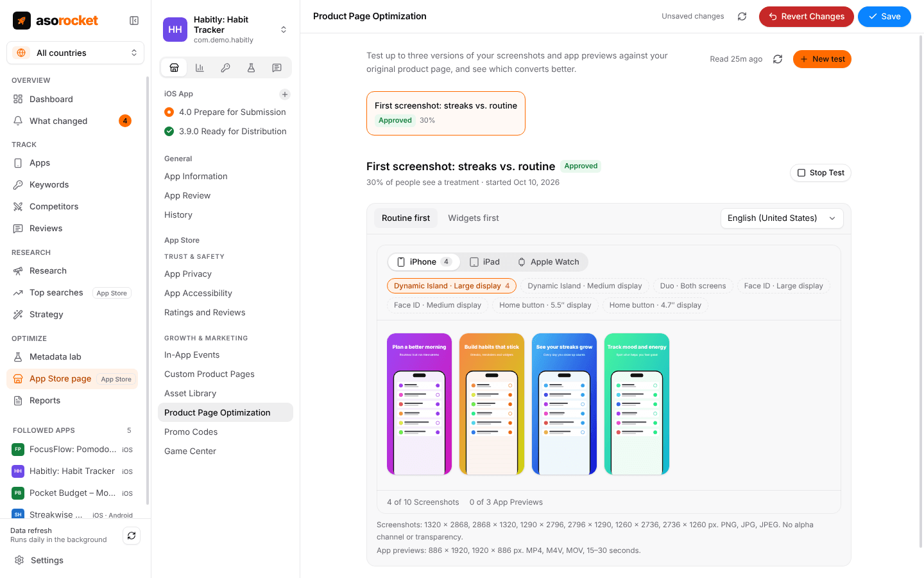Refresh data next to Read 25m ago

click(778, 59)
